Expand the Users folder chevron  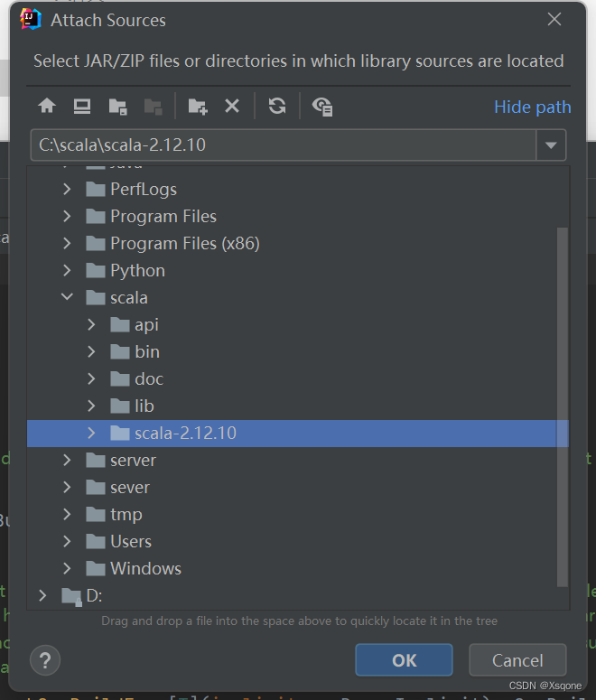pyautogui.click(x=67, y=542)
